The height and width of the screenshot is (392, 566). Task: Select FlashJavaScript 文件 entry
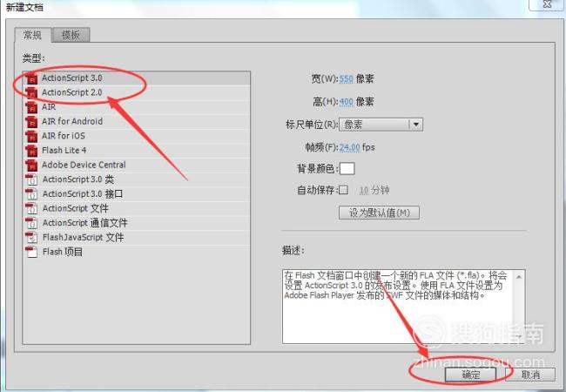coord(137,237)
